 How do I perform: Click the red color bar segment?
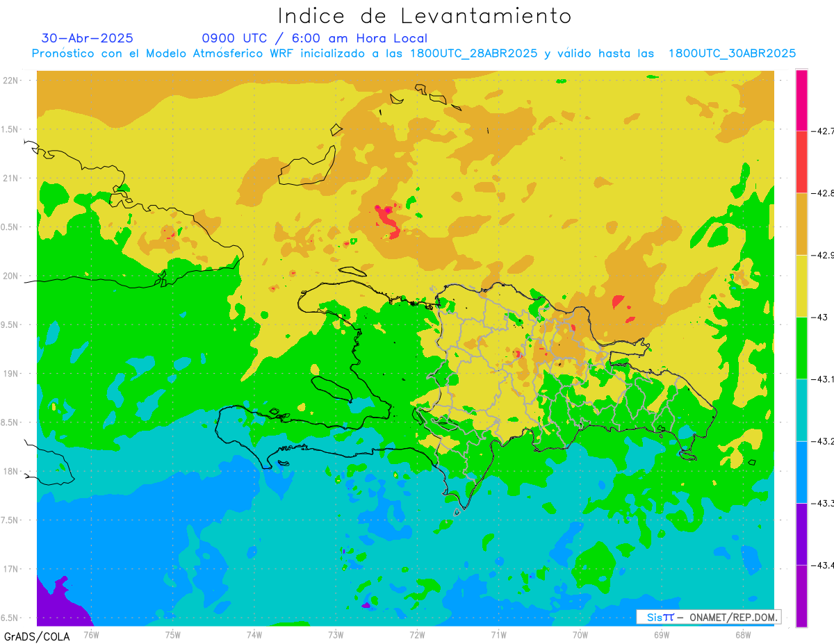(x=801, y=162)
